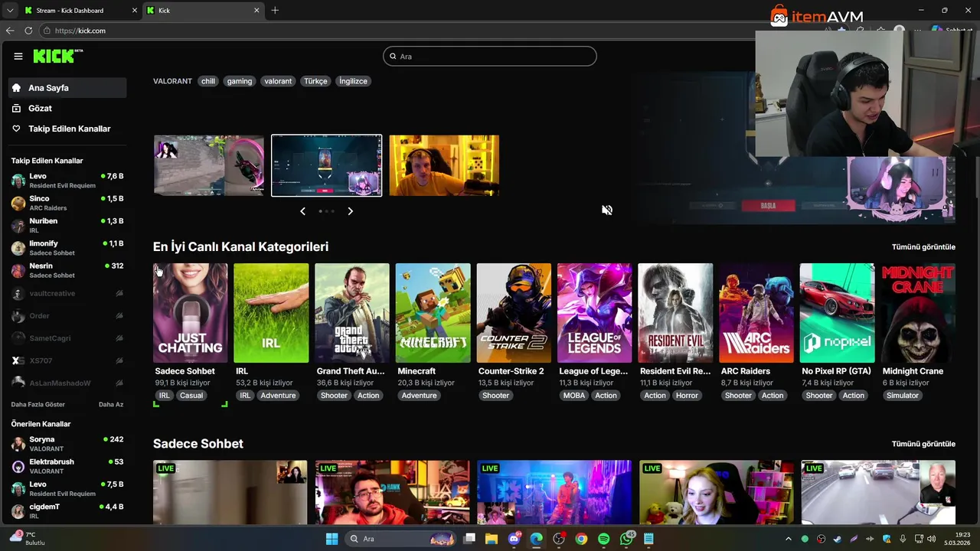This screenshot has height=551, width=980.
Task: Click Sinco's avatar in followed channels
Action: [x=18, y=203]
